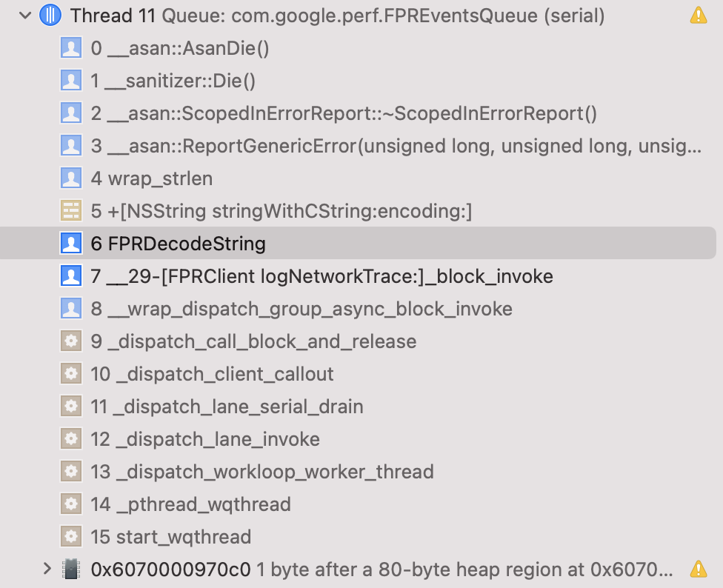Click the Thread 11 thread icon
This screenshot has width=723, height=588.
click(x=50, y=15)
